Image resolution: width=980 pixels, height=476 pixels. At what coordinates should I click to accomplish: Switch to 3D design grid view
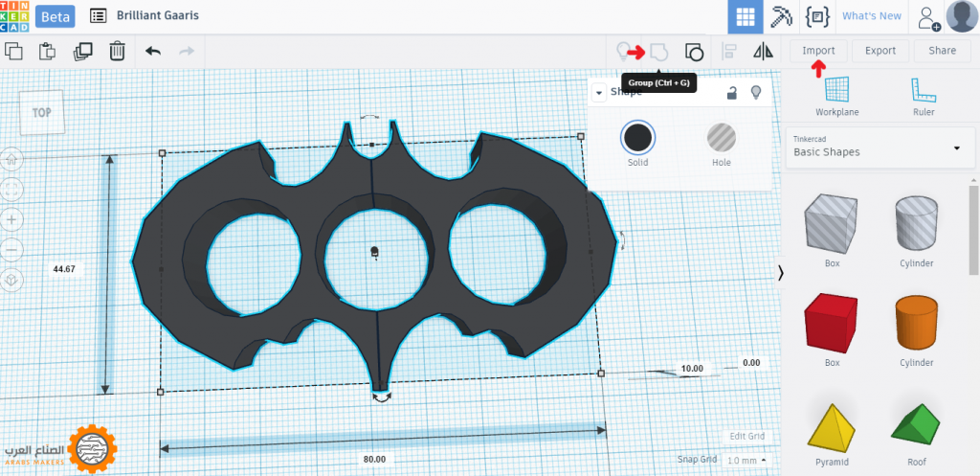point(745,16)
